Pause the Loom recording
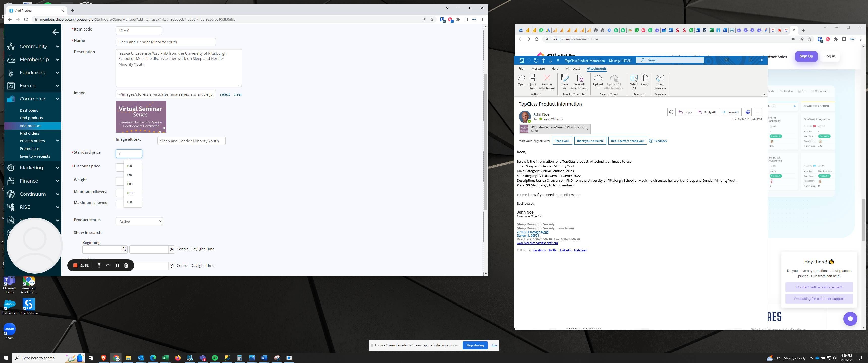Viewport: 868px width, 363px height. click(117, 265)
